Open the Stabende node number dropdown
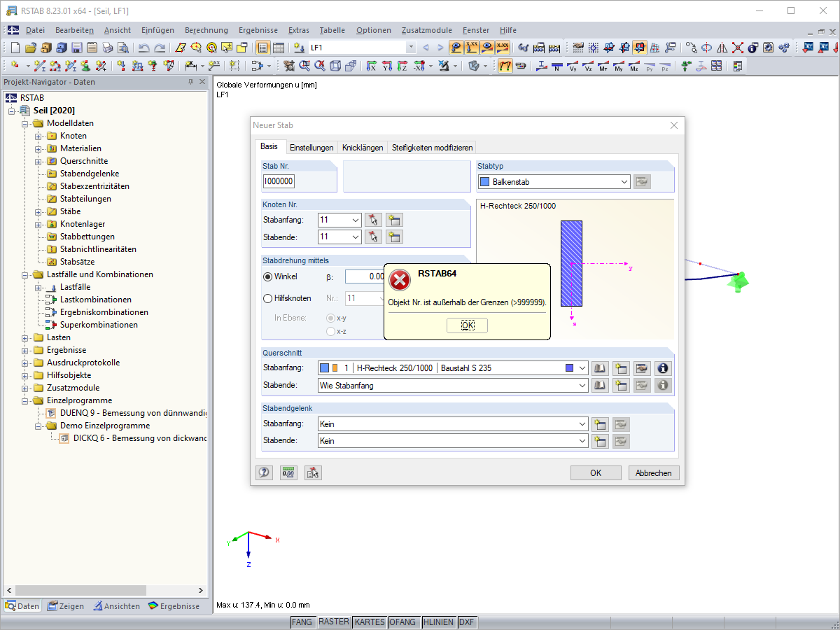The height and width of the screenshot is (630, 840). (356, 237)
